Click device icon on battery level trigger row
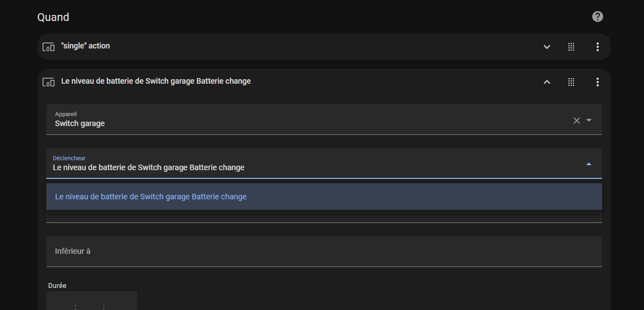 click(49, 82)
